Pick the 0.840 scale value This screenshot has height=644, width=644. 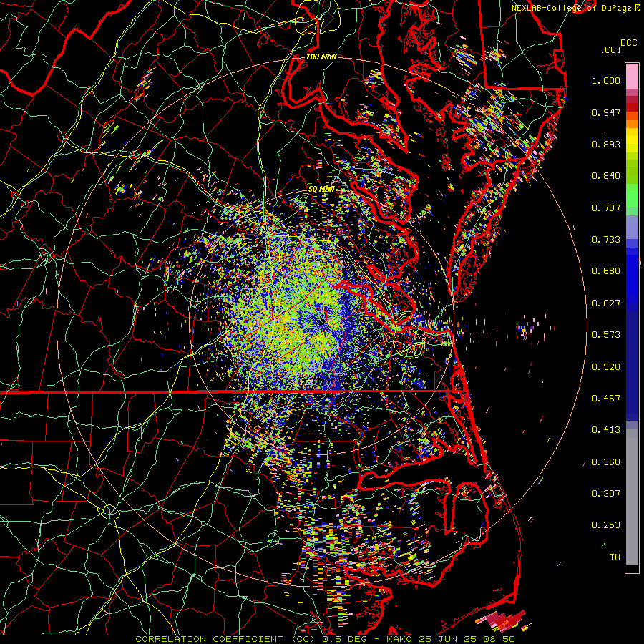pos(606,176)
